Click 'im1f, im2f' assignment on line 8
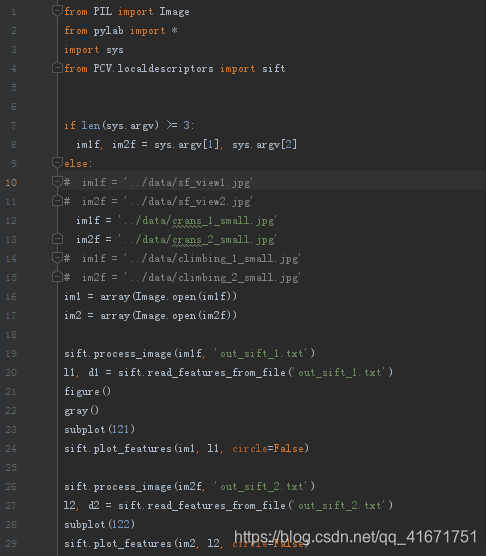This screenshot has width=486, height=556. pos(106,145)
